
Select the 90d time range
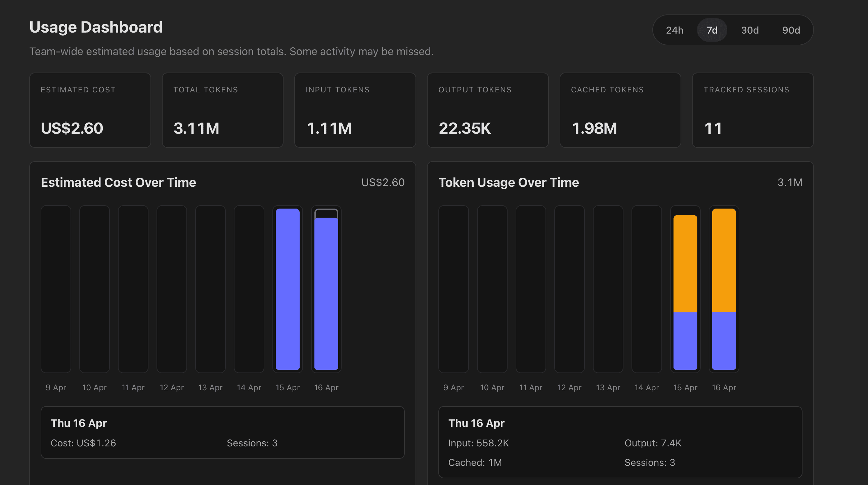791,30
